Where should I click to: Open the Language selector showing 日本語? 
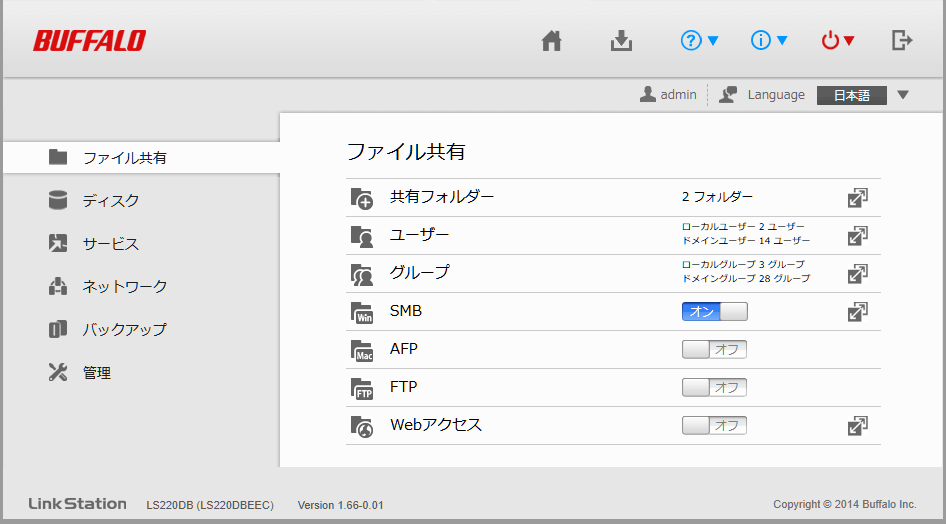tap(863, 96)
